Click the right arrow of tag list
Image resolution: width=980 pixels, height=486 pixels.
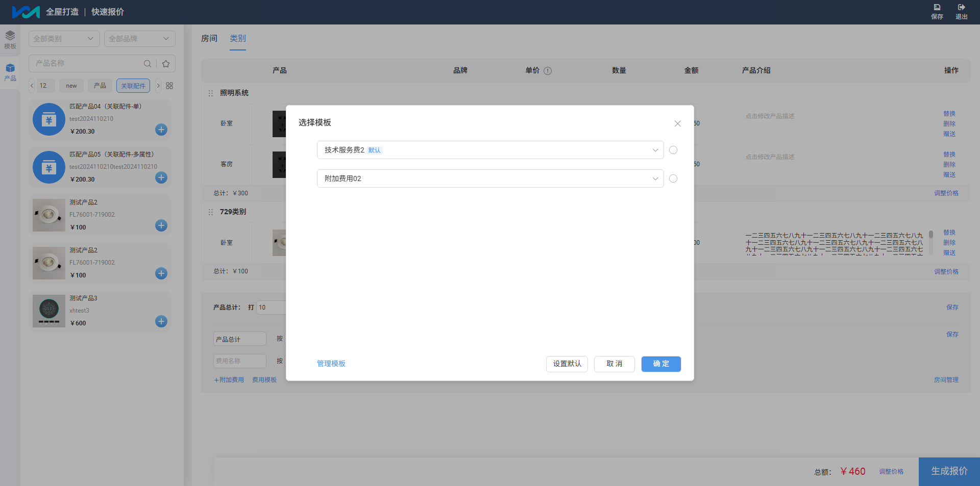158,86
